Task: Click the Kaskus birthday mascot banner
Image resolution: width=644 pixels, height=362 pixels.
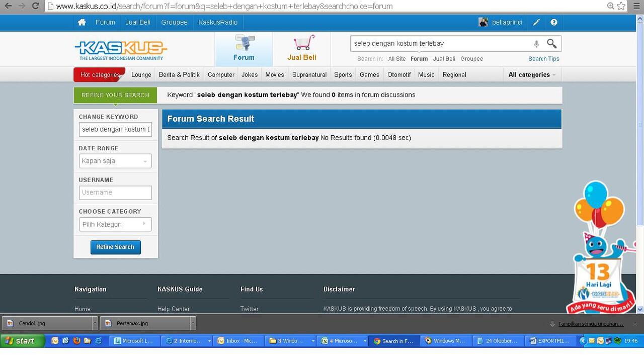Action: [x=601, y=246]
